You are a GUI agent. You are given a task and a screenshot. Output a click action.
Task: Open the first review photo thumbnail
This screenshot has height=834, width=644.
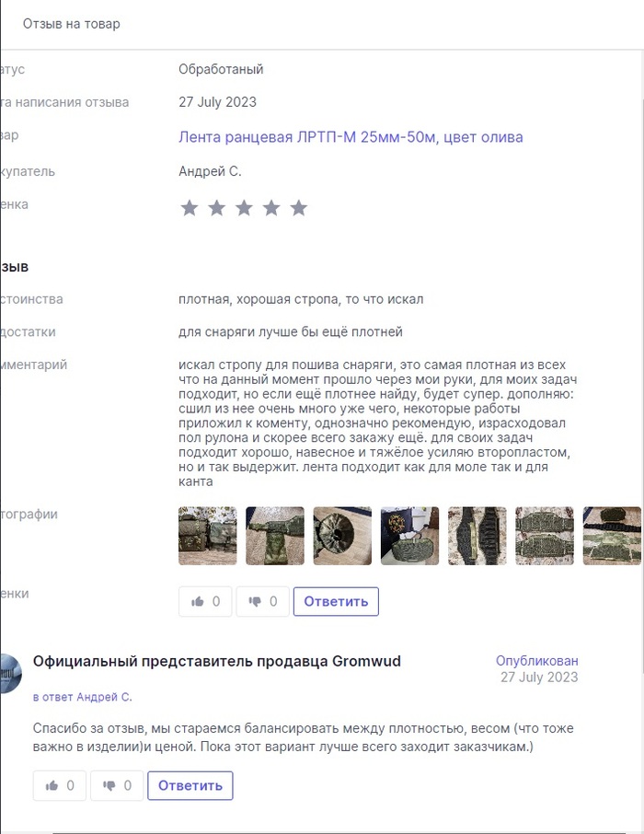(x=207, y=536)
